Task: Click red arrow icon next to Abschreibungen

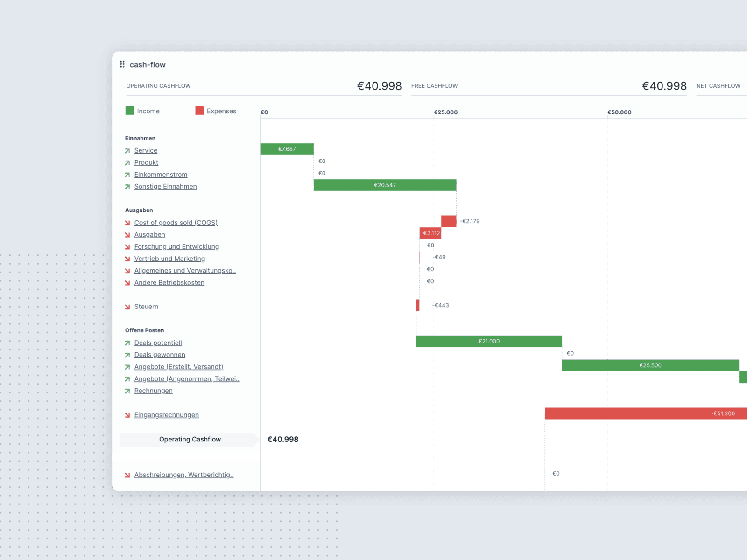Action: 127,475
